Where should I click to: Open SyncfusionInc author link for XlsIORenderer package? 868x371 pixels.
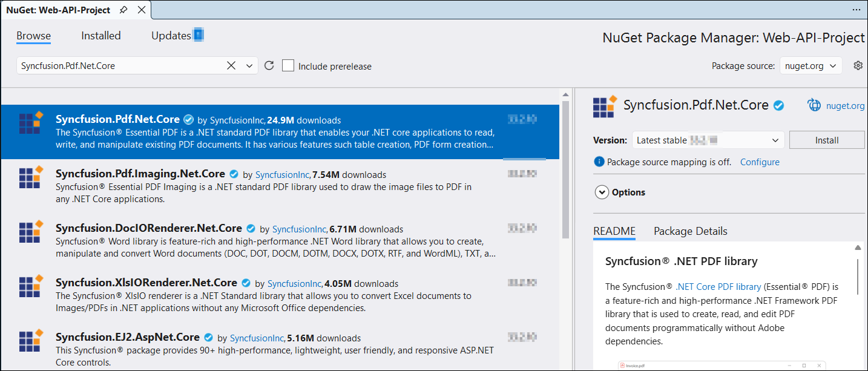(295, 284)
